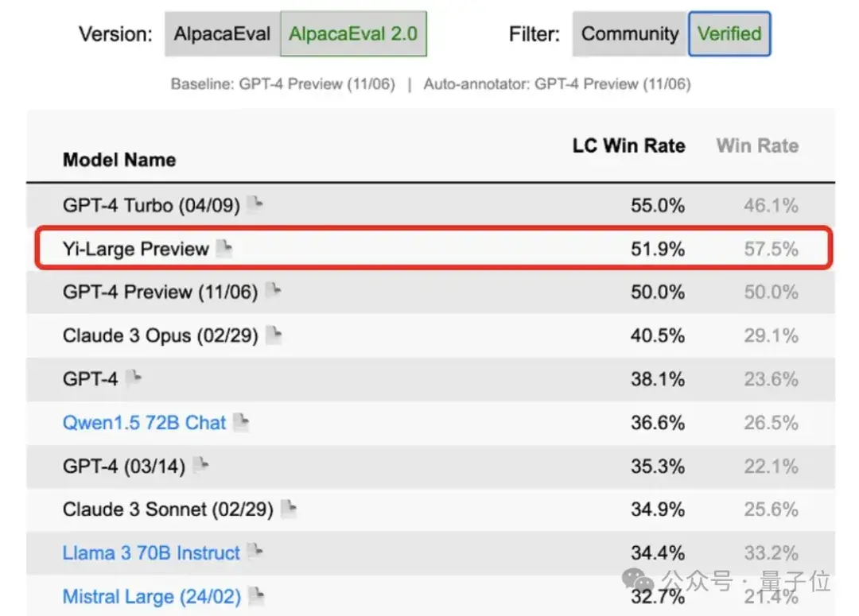859x616 pixels.
Task: Click document icon next to GPT-4 row
Action: 133,379
